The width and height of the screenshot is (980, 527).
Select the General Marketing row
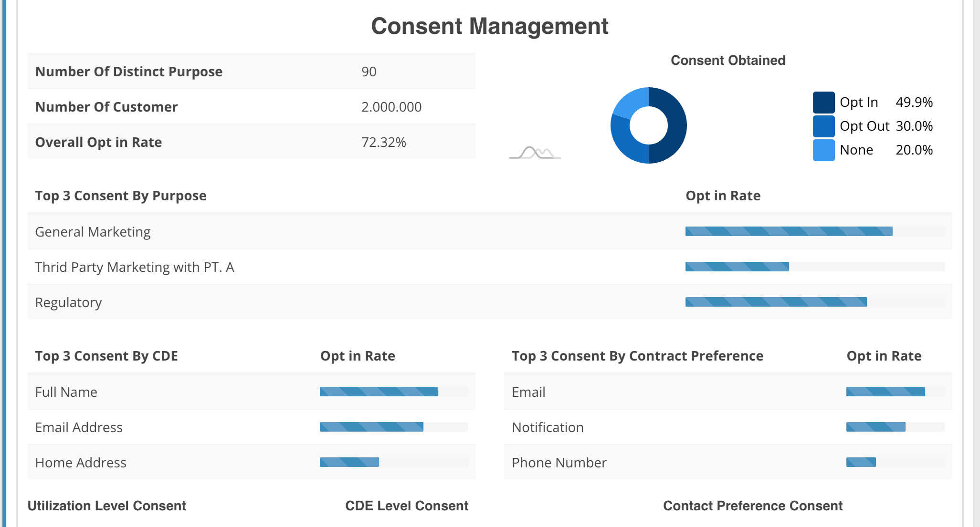490,231
